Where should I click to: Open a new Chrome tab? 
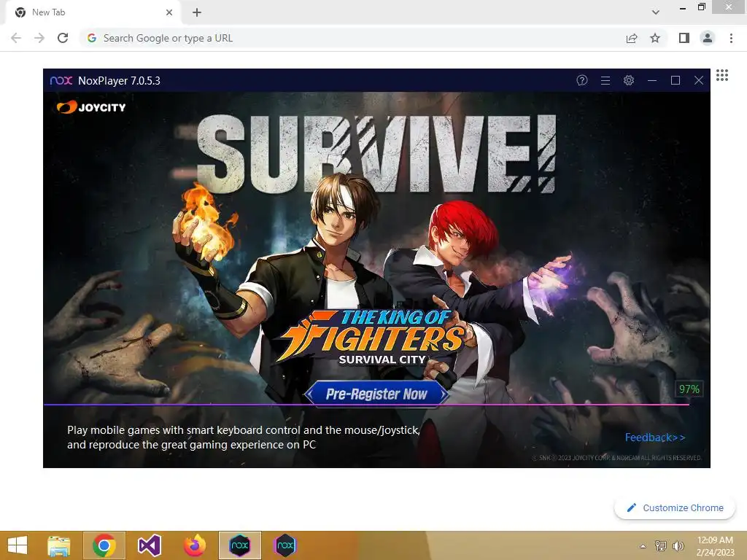(x=197, y=12)
